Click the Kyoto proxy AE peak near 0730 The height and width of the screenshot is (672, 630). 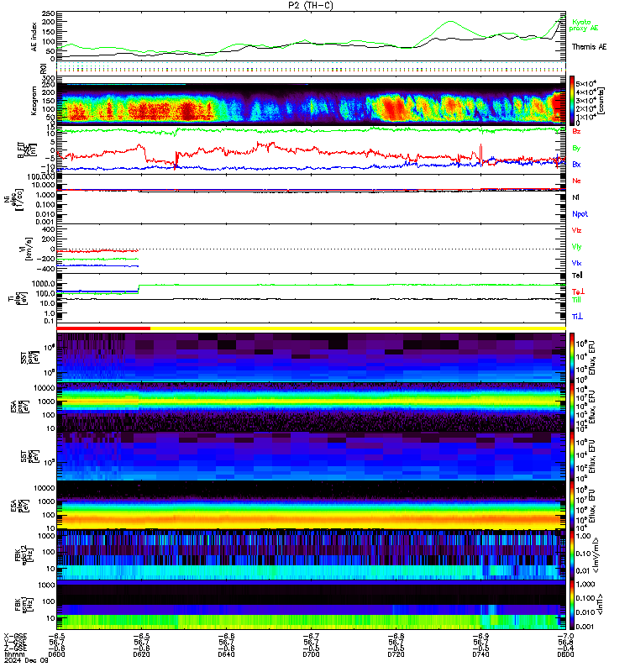point(450,22)
